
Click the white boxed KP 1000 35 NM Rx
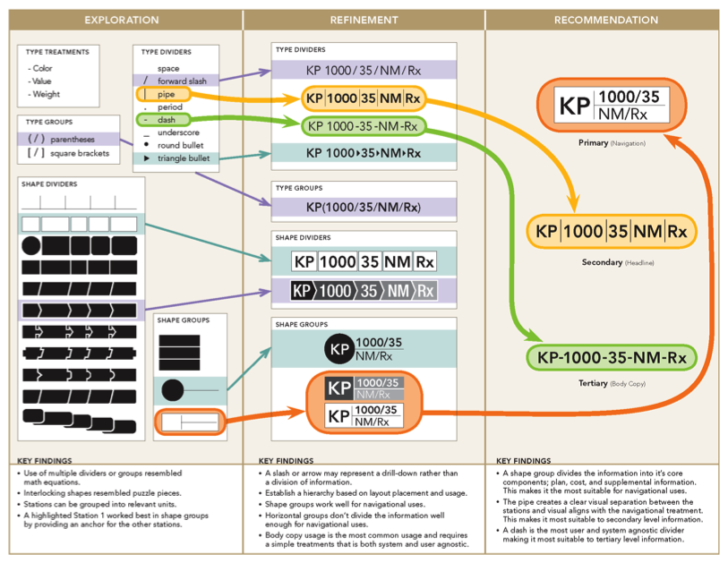point(364,262)
